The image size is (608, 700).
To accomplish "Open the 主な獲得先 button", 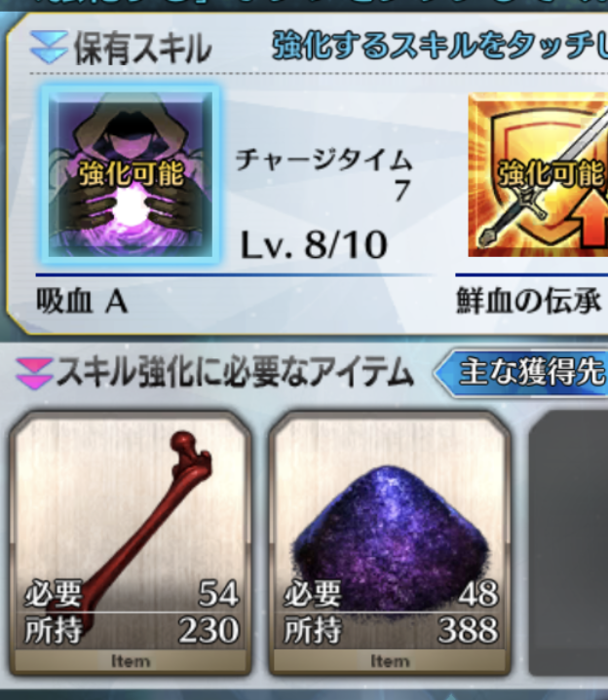I will 522,373.
